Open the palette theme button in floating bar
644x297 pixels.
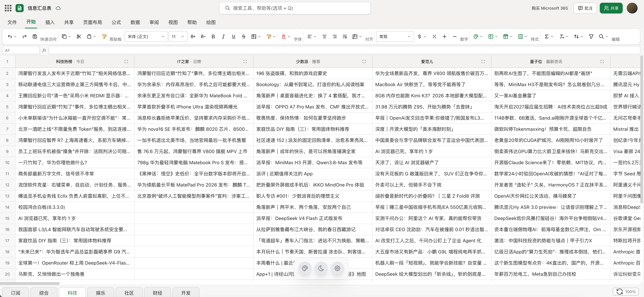pos(305,268)
